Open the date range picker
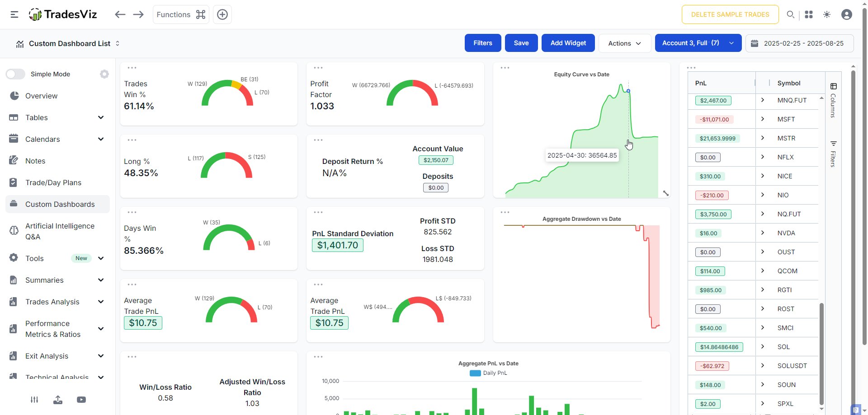The image size is (868, 415). (799, 43)
